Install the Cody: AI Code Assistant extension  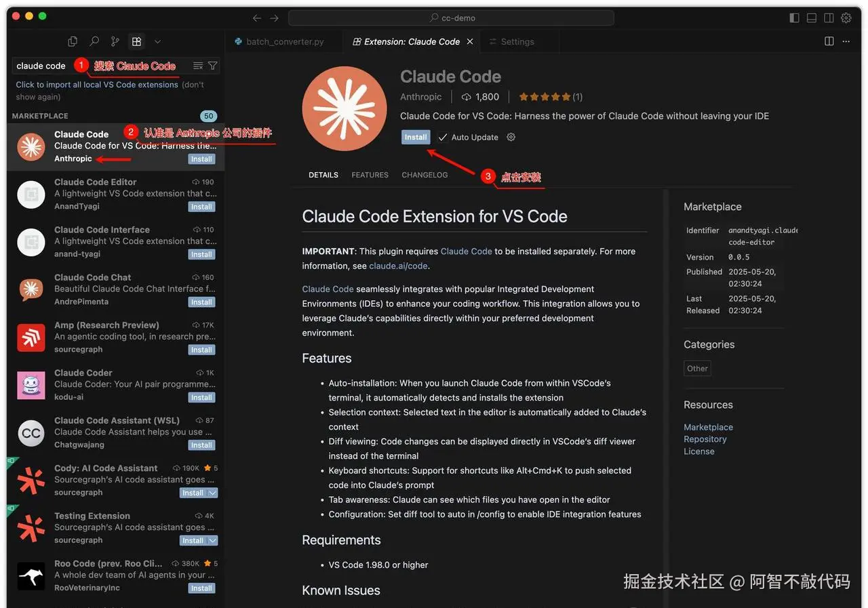193,493
